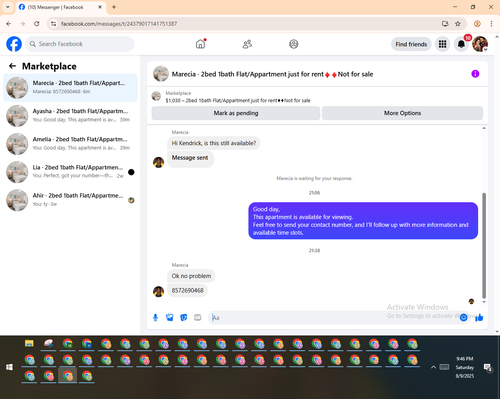The image size is (500, 399).
Task: Click the chat header listing title
Action: click(272, 74)
